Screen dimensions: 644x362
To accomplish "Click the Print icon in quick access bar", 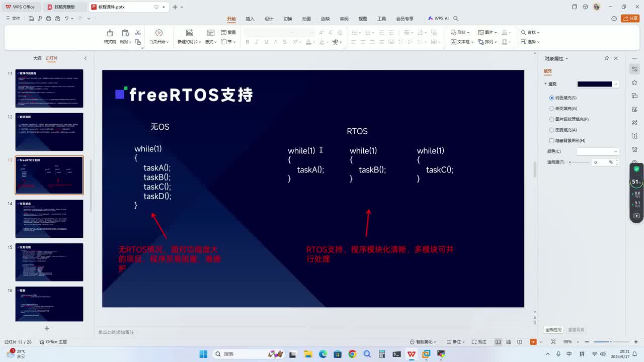I will pos(49,19).
